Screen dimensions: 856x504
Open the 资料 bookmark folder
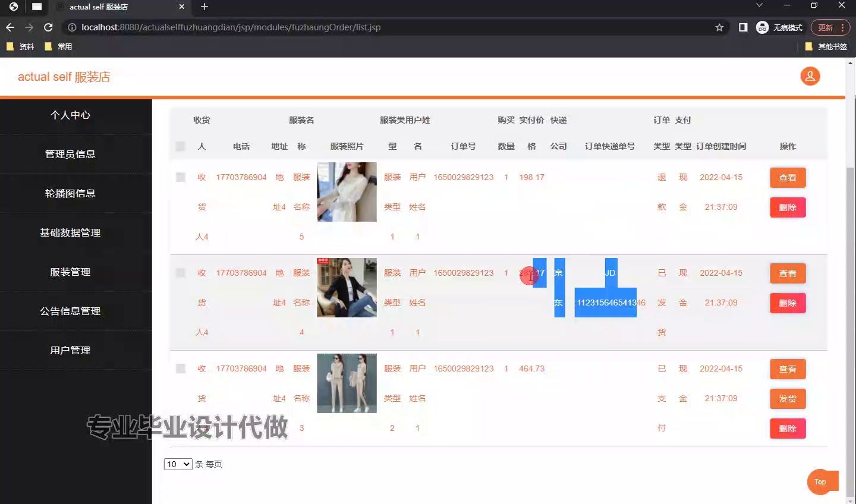(20, 46)
